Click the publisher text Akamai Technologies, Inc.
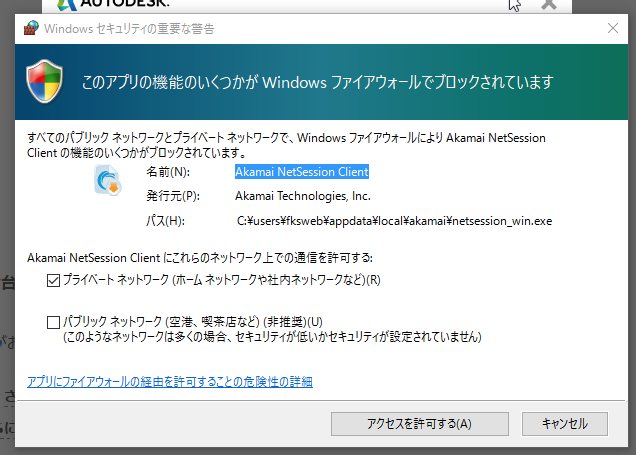Viewport: 636px width, 455px height. (303, 196)
